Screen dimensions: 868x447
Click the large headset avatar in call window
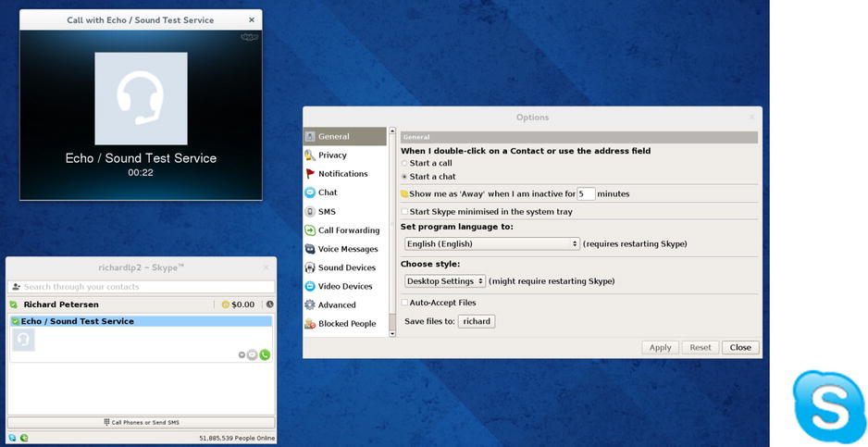142,99
